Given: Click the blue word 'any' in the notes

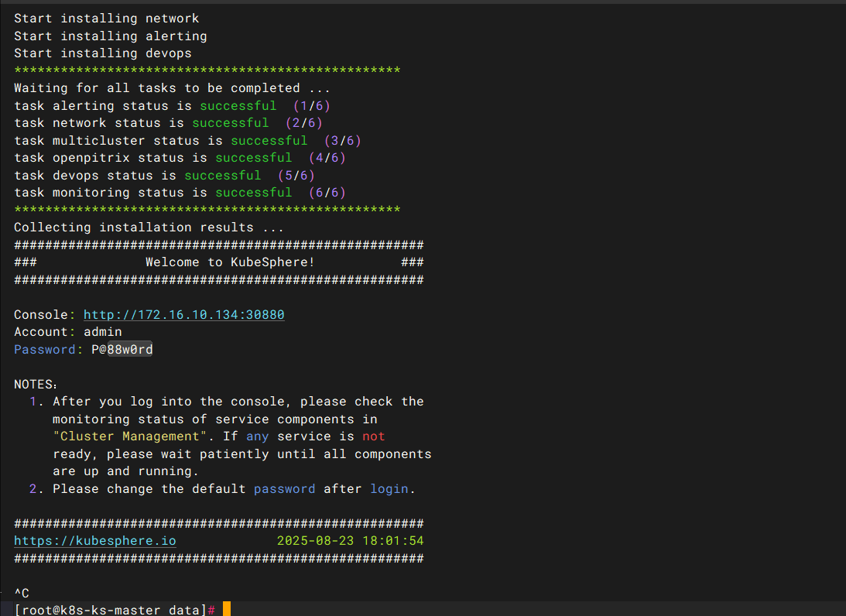Looking at the screenshot, I should pyautogui.click(x=258, y=436).
